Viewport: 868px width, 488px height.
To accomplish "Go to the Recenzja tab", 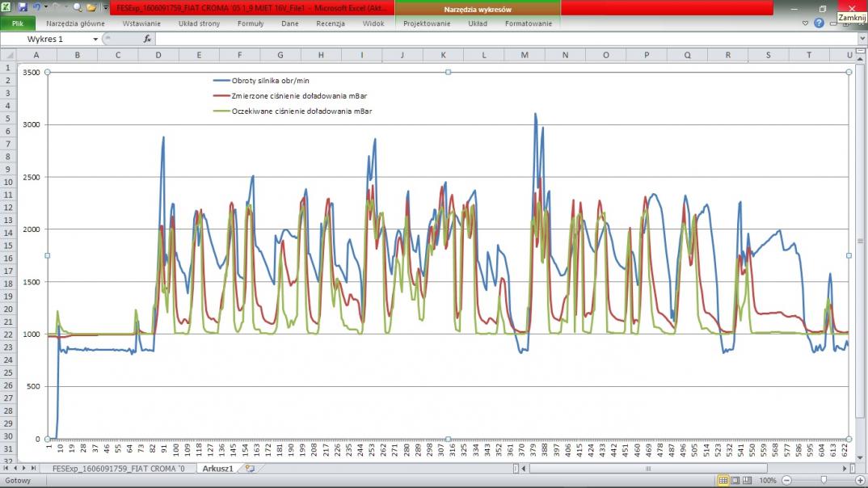I will (331, 23).
